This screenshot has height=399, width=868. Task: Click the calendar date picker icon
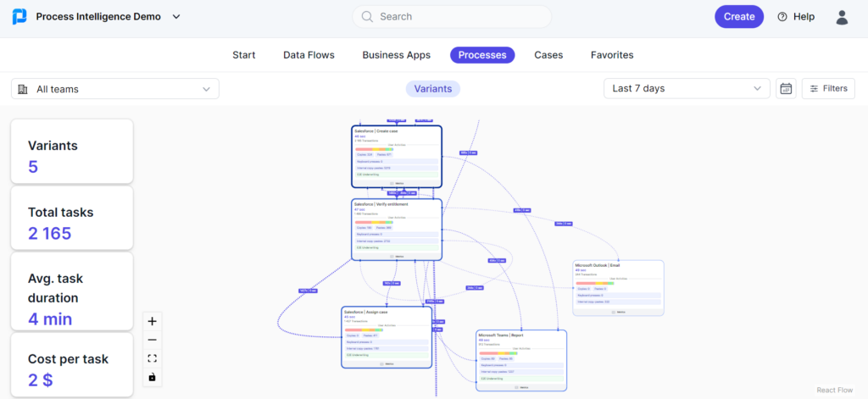coord(786,89)
